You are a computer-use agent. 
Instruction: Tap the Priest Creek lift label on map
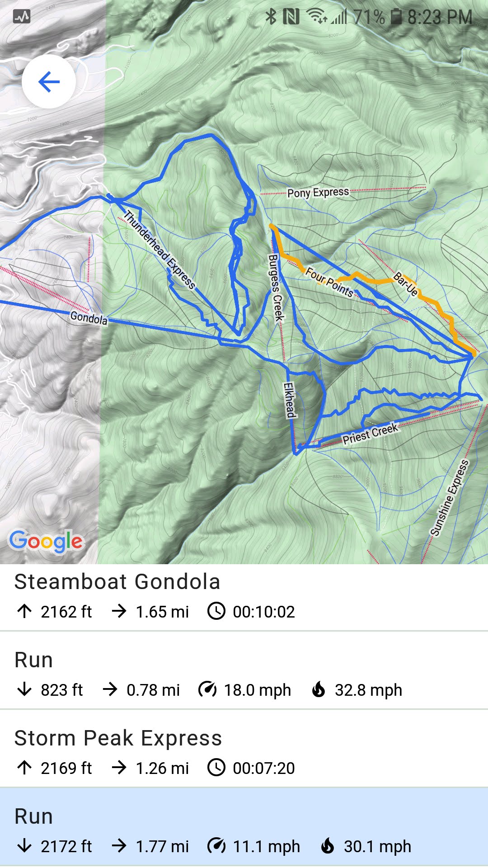[370, 434]
